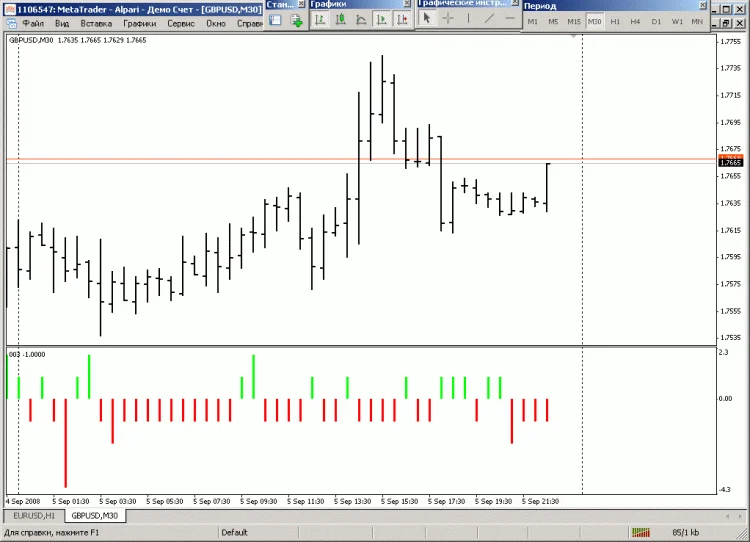The height and width of the screenshot is (542, 750).
Task: Click the 5 Sep 21:30 time label
Action: pyautogui.click(x=540, y=501)
